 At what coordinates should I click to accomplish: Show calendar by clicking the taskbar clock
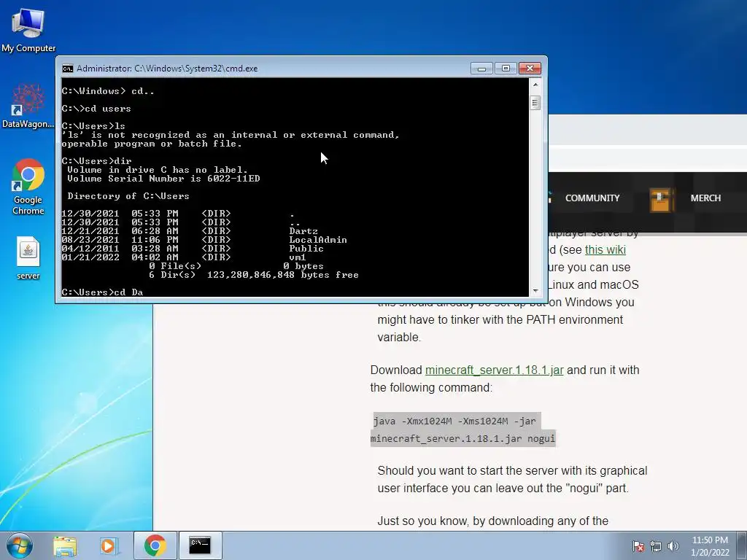710,546
